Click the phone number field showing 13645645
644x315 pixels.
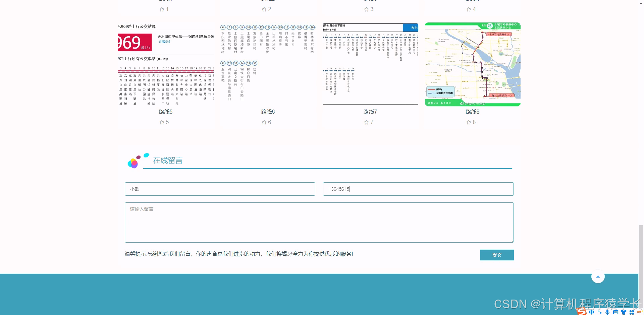tap(418, 189)
